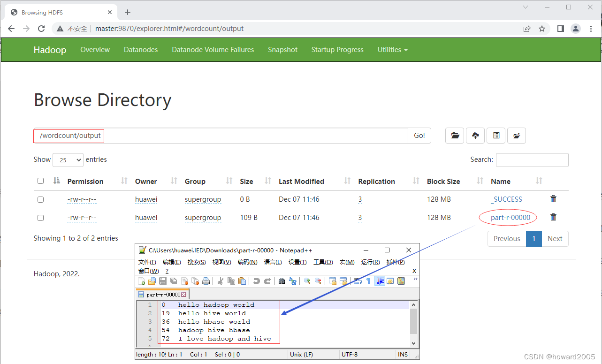Click the Previous pagination button

click(507, 239)
